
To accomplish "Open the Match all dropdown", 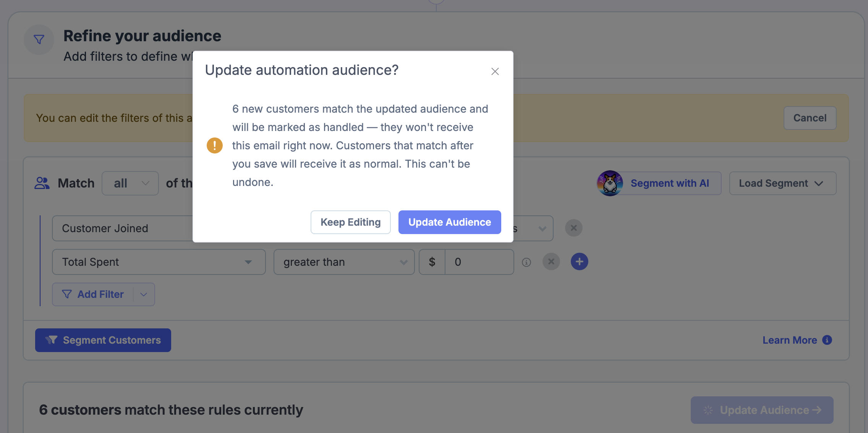I will 130,183.
